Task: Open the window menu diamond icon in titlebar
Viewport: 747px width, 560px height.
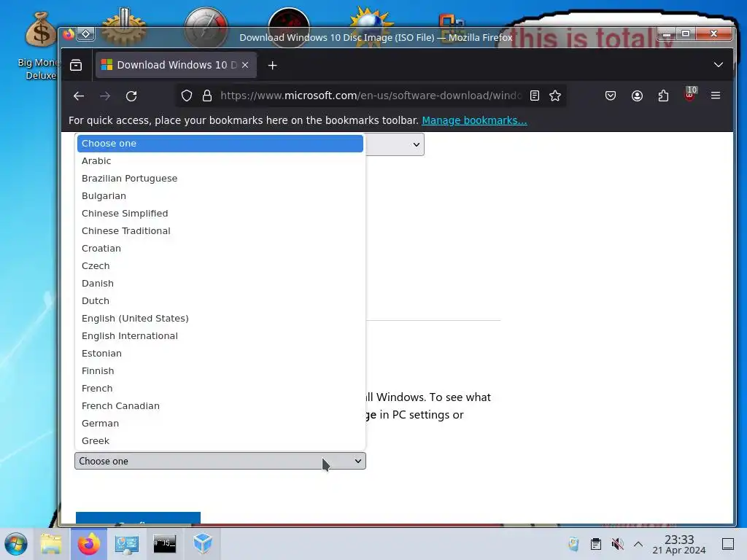Action: 86,34
